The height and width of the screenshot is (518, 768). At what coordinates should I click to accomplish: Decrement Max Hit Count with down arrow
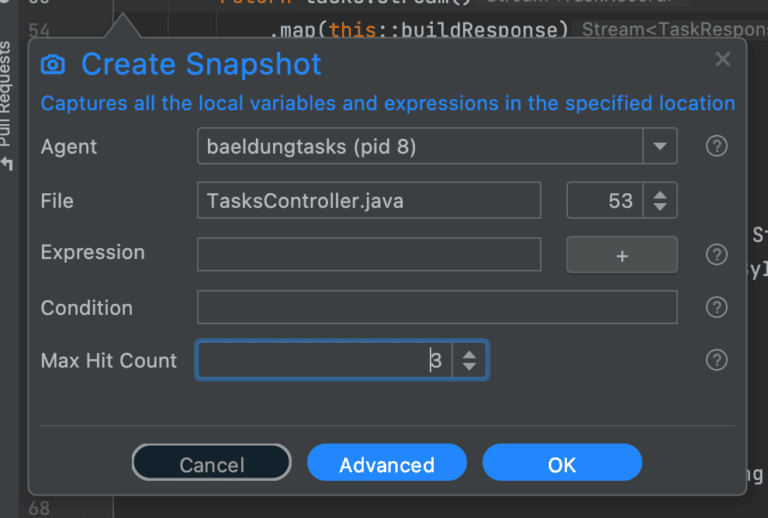(x=469, y=368)
